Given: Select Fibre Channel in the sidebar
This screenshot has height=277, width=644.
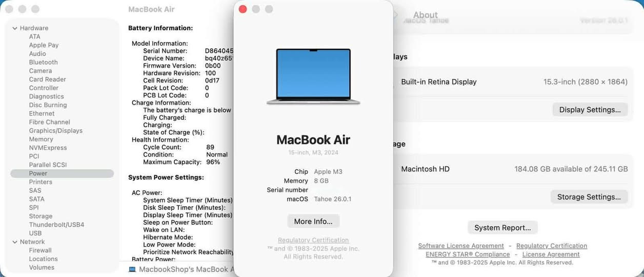Looking at the screenshot, I should [49, 122].
